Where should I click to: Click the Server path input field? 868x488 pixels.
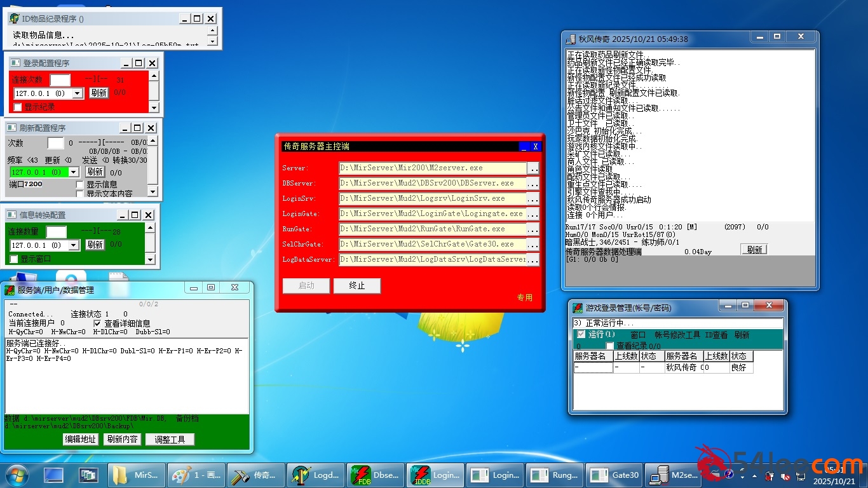[432, 168]
